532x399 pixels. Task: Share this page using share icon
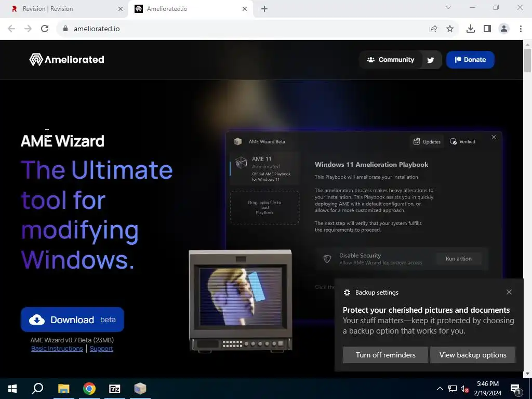[x=433, y=29]
